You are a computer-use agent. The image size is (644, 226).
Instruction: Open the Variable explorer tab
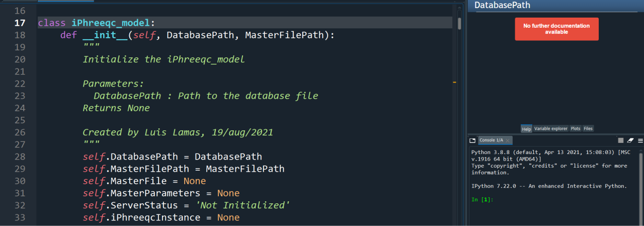pyautogui.click(x=550, y=129)
